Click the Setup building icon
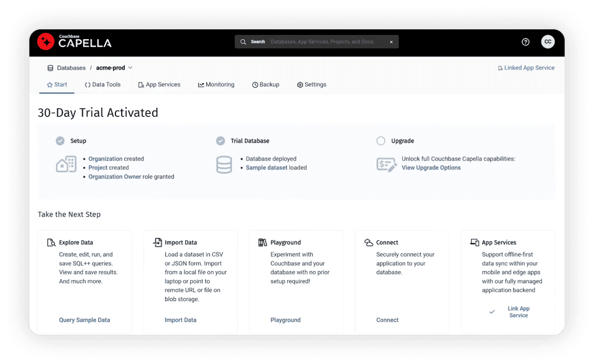The width and height of the screenshot is (594, 364). 66,164
